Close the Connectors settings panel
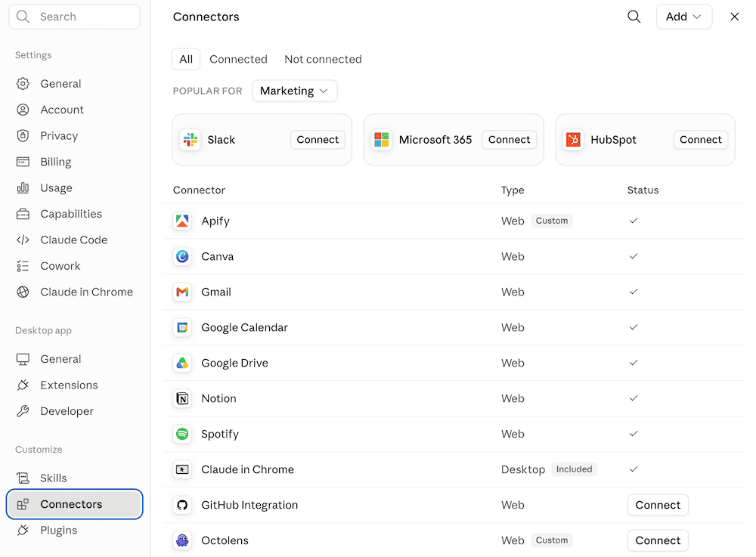 [x=734, y=17]
